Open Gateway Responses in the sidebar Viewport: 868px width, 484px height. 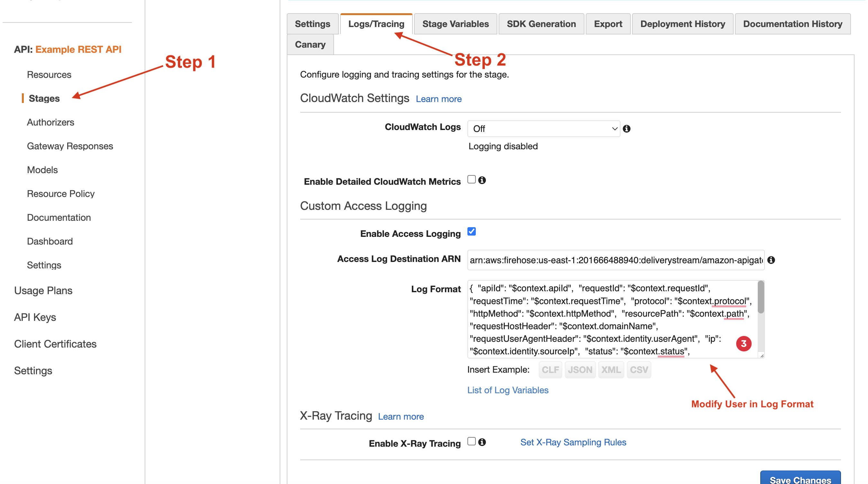pos(70,146)
